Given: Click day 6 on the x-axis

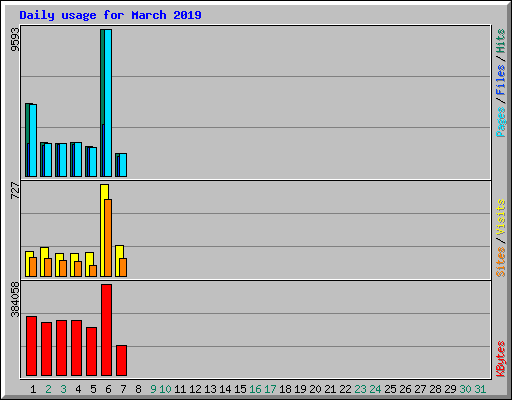Looking at the screenshot, I should [x=108, y=389].
